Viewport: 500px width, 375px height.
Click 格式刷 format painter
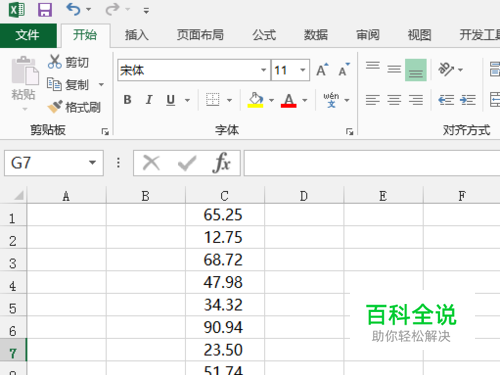[x=74, y=107]
